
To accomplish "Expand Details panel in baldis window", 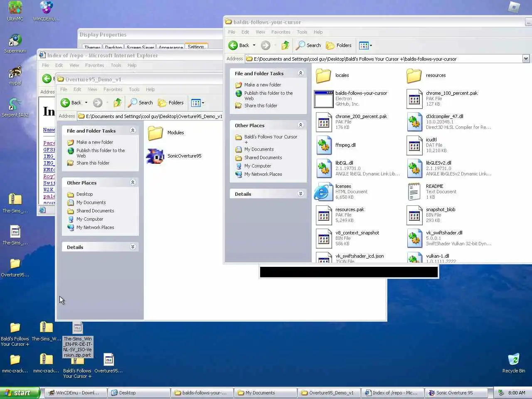I will (x=300, y=194).
